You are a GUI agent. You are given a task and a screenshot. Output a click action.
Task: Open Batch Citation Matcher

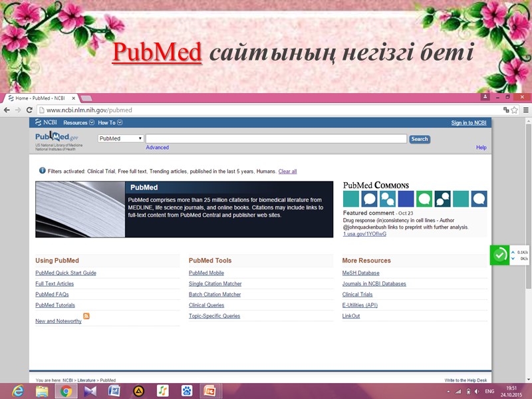pyautogui.click(x=215, y=295)
